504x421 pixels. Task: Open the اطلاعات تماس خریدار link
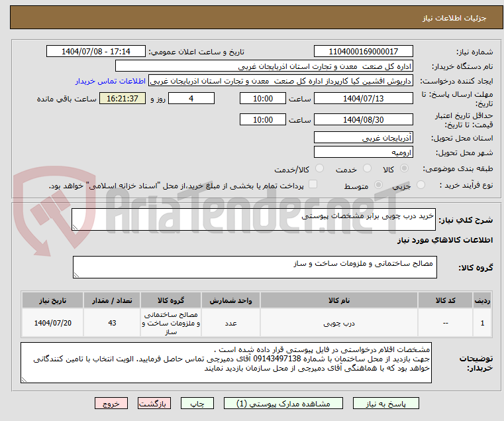[111, 81]
